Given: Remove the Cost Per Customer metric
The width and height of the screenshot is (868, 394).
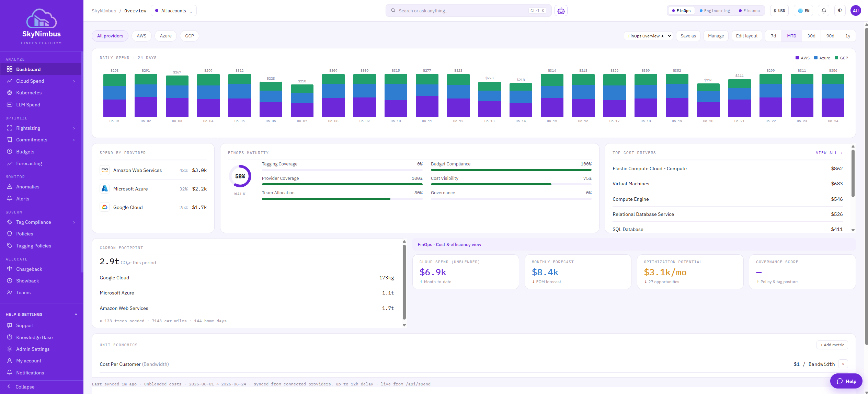Looking at the screenshot, I should (843, 364).
